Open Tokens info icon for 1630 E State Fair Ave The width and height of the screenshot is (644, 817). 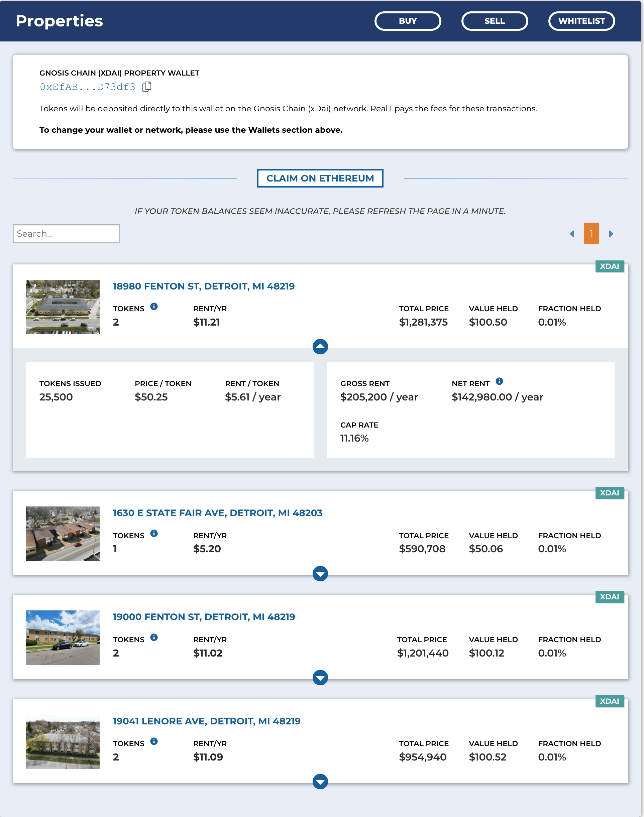154,533
